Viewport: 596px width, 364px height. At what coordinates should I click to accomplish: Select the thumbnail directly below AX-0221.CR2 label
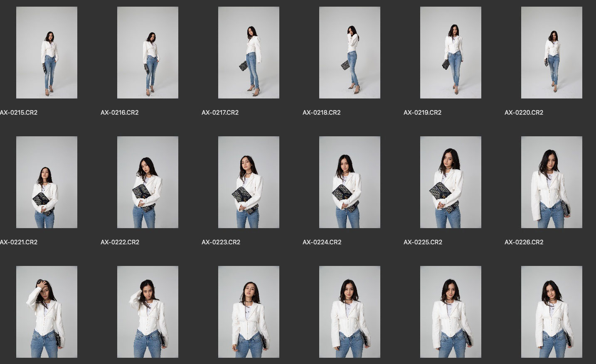click(47, 312)
